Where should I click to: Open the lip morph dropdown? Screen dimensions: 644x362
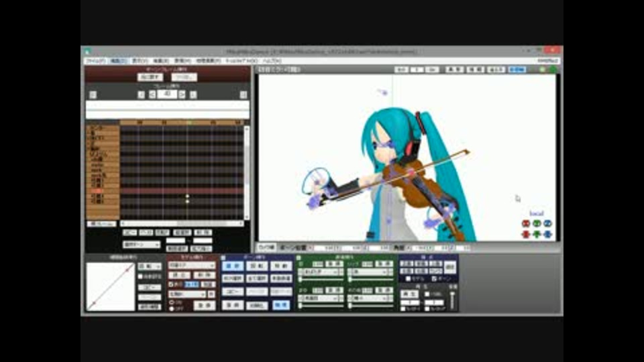370,271
